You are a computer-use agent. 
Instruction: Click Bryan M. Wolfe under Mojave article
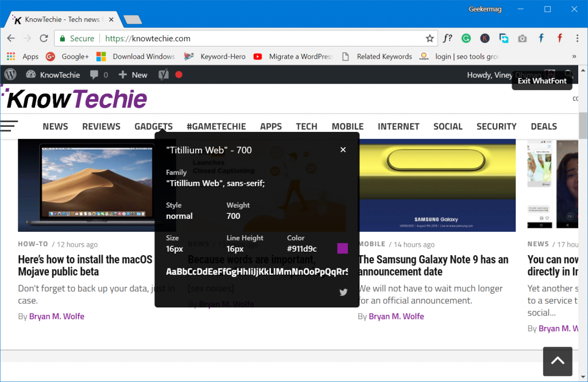pos(57,317)
